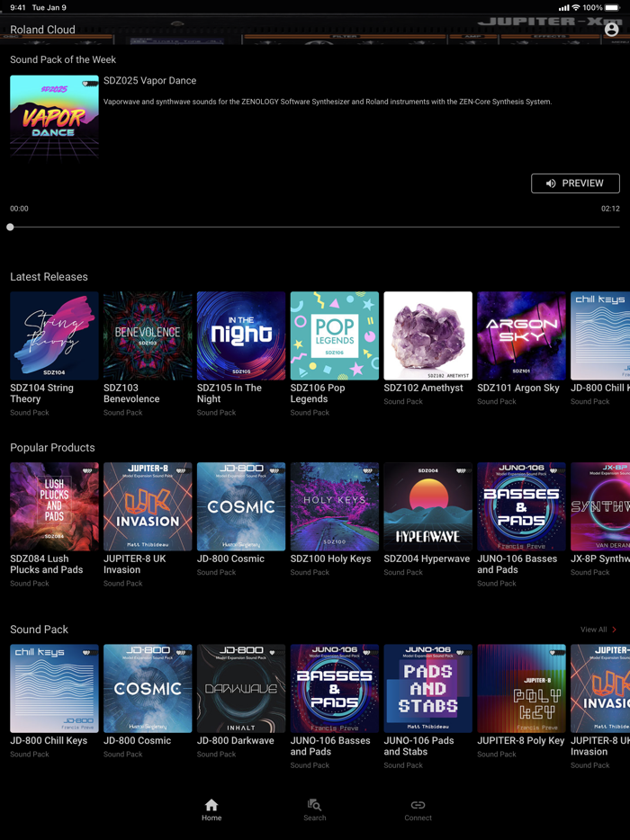The image size is (630, 840).
Task: Open SDZ084 Lush Plucks and Pads cover
Action: (x=54, y=506)
